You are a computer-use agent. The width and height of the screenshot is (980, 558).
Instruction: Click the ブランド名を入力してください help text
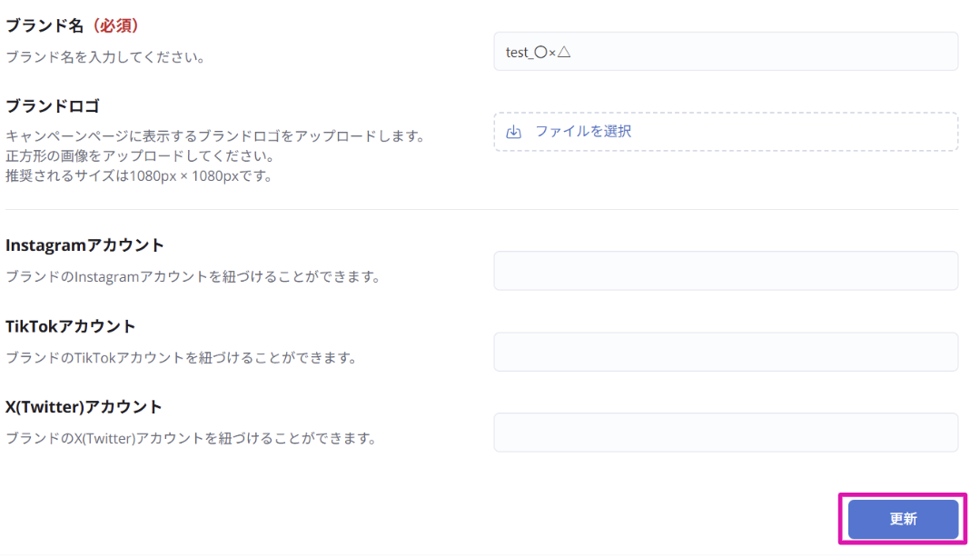(x=104, y=57)
